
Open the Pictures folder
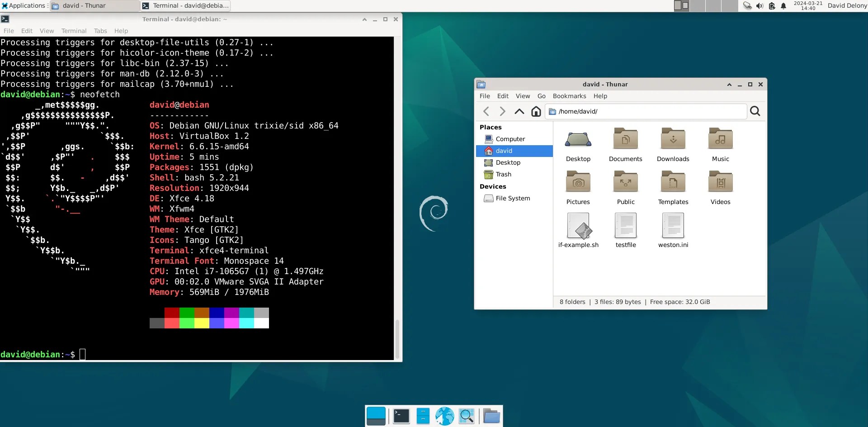pyautogui.click(x=578, y=182)
